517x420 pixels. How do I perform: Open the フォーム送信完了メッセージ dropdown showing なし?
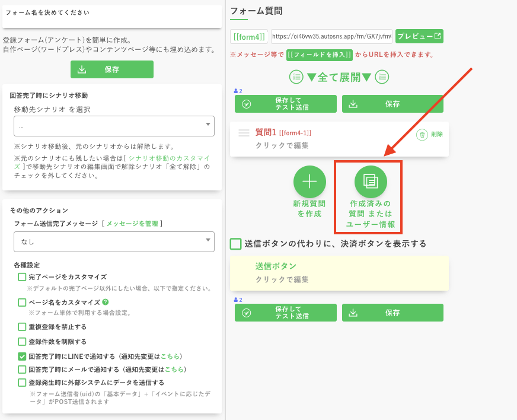[x=114, y=241]
